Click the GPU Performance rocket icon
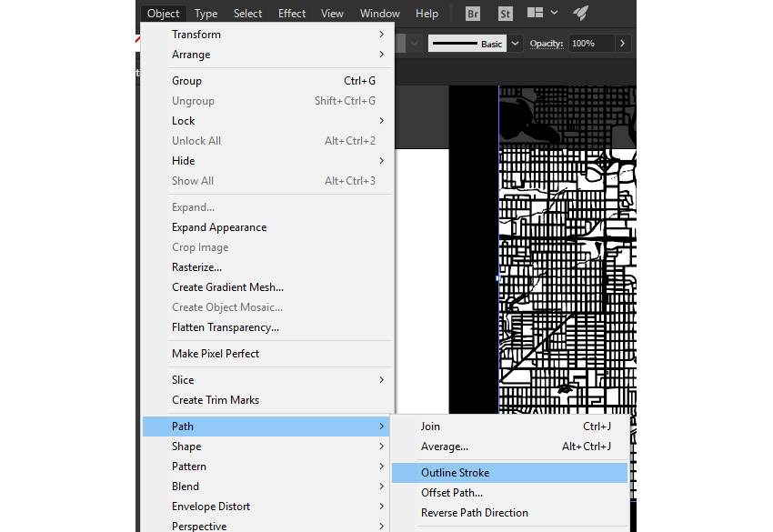This screenshot has height=532, width=773. point(579,14)
